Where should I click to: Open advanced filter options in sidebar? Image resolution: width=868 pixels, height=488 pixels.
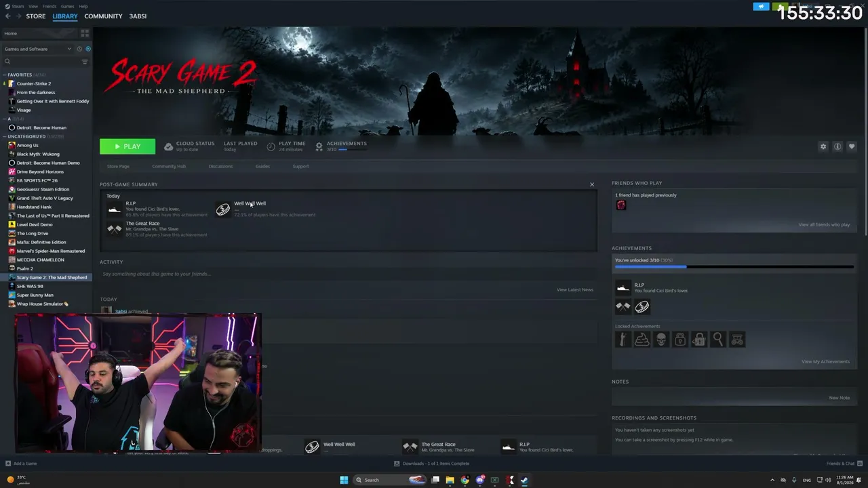click(x=85, y=62)
